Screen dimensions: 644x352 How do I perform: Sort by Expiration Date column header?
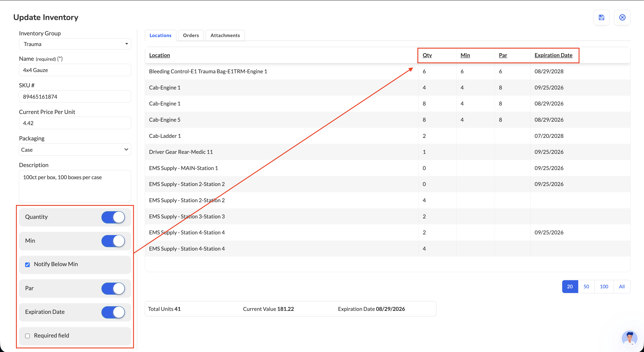553,55
